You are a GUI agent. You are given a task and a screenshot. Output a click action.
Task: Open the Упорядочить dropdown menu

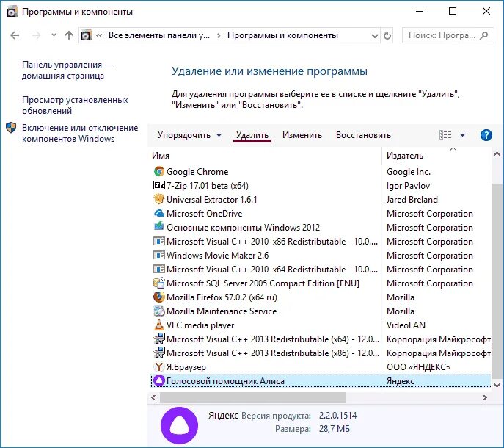190,135
